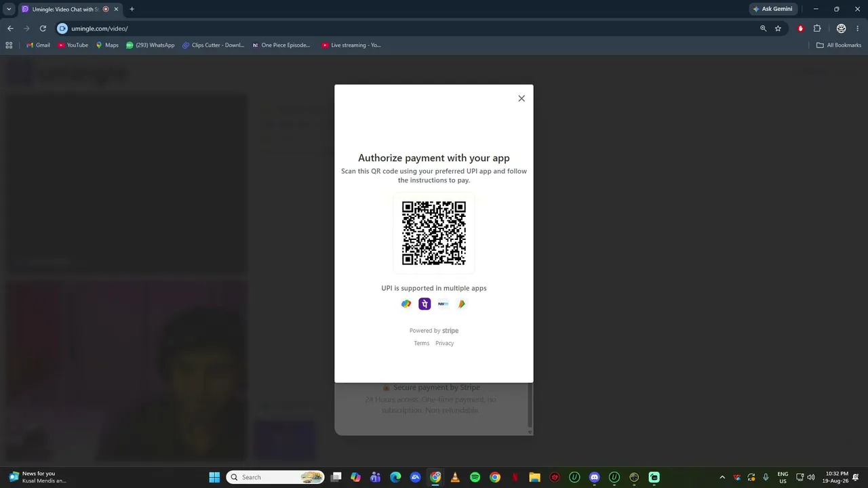Click 'UPI is supported in multiple apps' text
Image resolution: width=868 pixels, height=488 pixels.
pyautogui.click(x=434, y=288)
